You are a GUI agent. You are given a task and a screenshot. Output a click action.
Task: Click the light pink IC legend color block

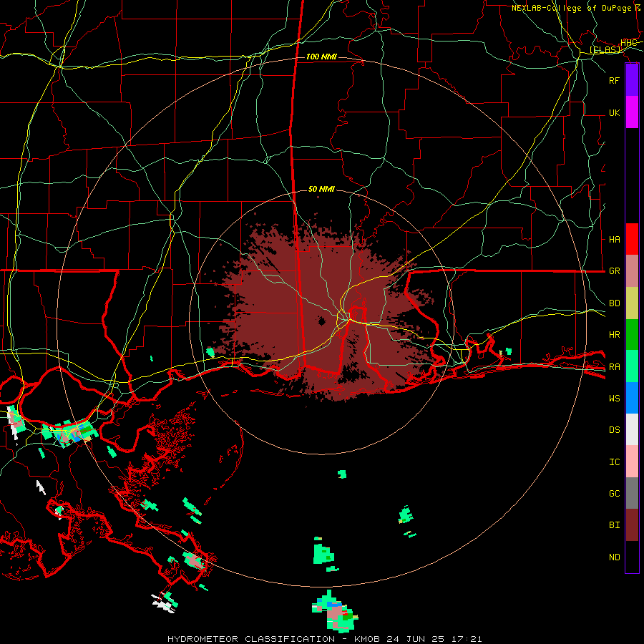632,462
